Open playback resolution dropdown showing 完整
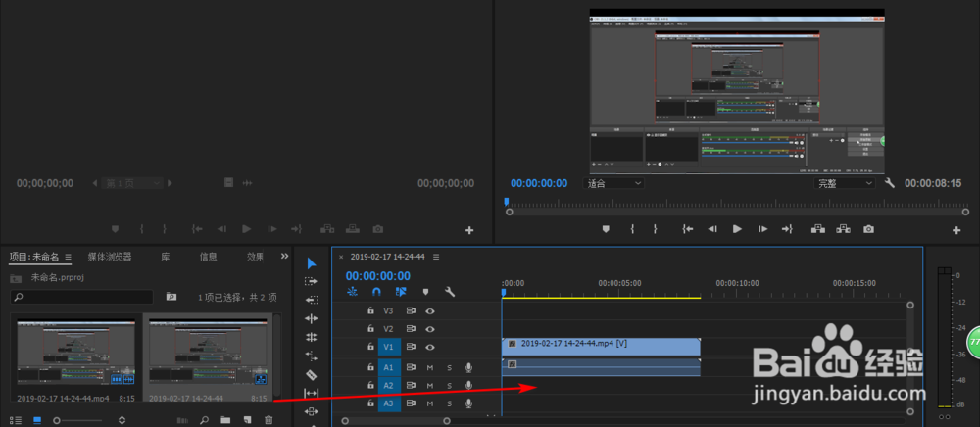The height and width of the screenshot is (427, 980). point(845,183)
